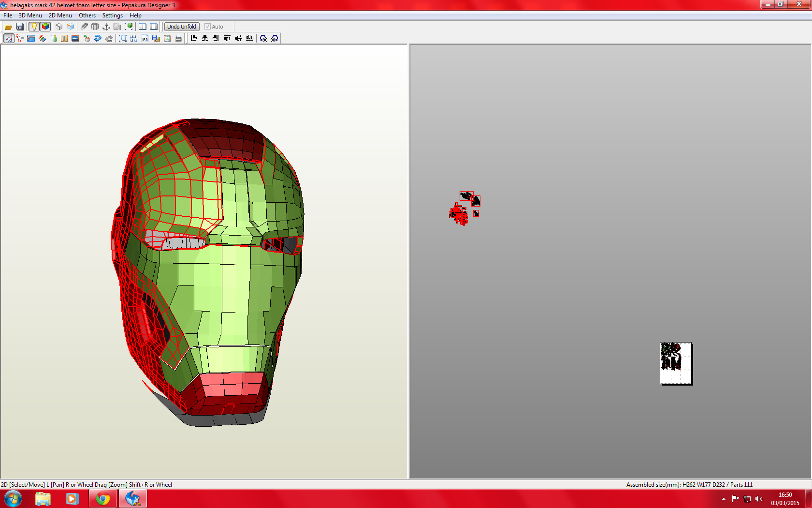Click the gray cube view icon
The height and width of the screenshot is (508, 812).
click(x=59, y=27)
